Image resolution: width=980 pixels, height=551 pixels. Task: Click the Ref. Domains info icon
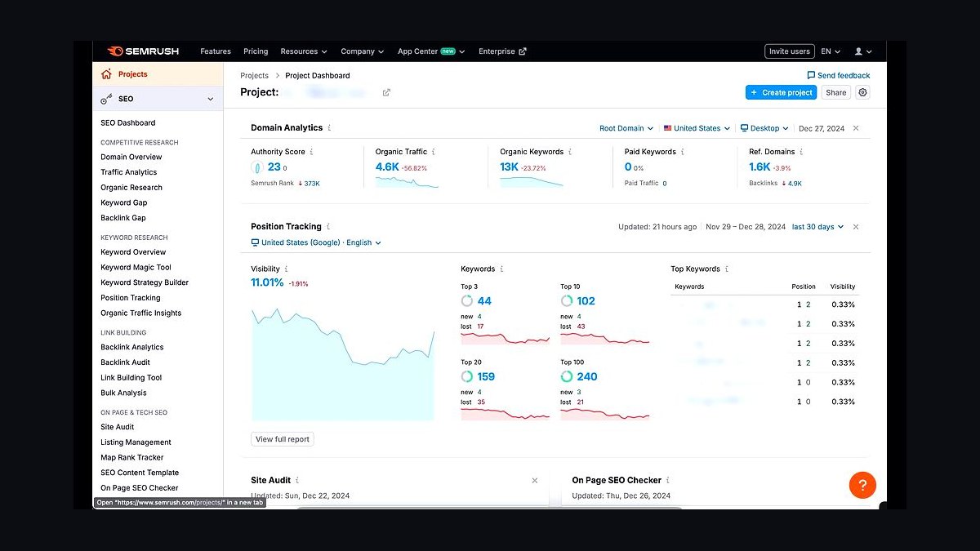(x=801, y=152)
